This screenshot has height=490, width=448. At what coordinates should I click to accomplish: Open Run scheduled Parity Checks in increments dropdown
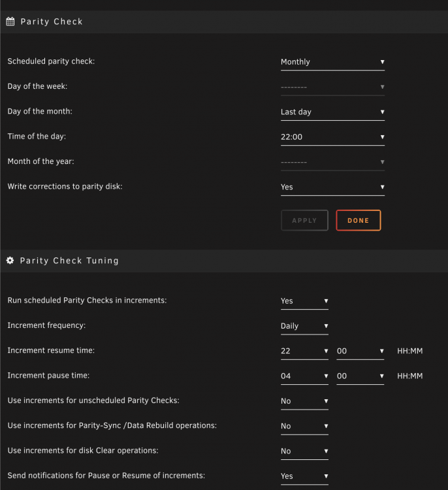click(304, 301)
